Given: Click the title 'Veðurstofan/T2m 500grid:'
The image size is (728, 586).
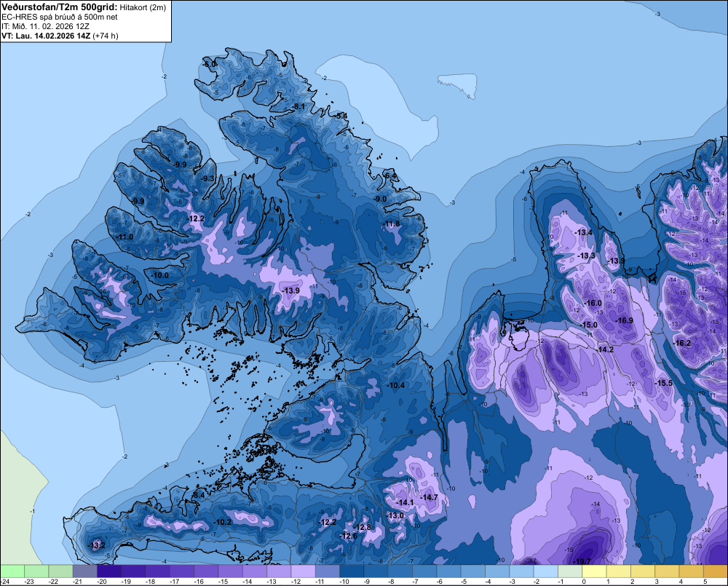Looking at the screenshot, I should coord(60,7).
